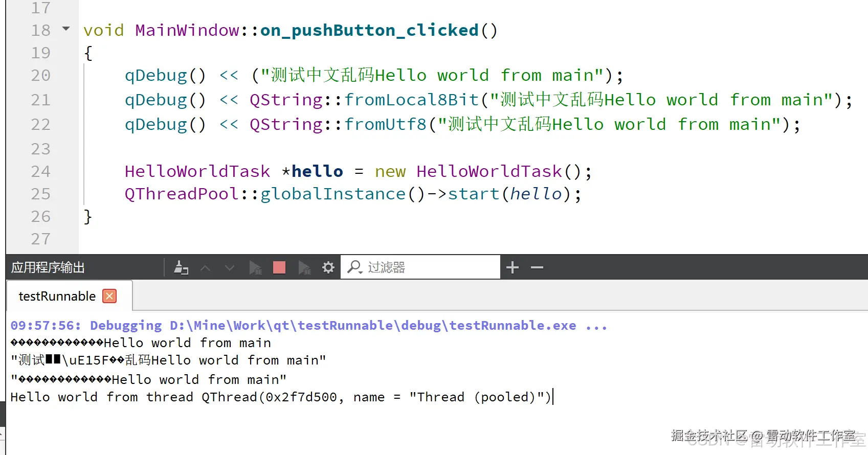This screenshot has height=455, width=868.
Task: Attach debugger to running application icon
Action: pyautogui.click(x=304, y=267)
